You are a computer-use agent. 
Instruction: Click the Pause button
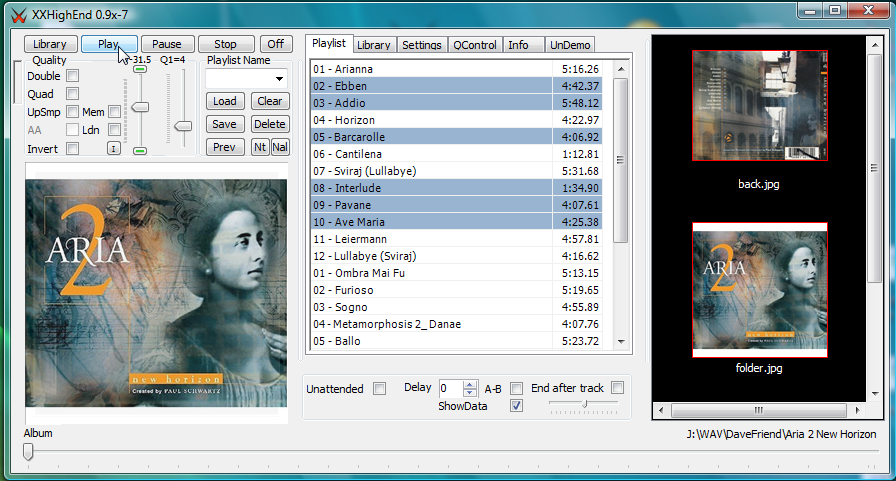pyautogui.click(x=167, y=44)
